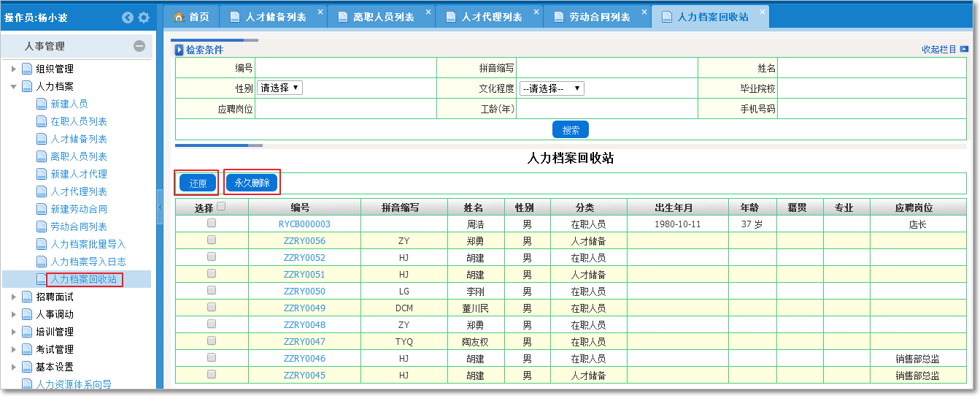Click folder icon of 组织管理
Viewport: 980px width, 396px height.
[27, 69]
